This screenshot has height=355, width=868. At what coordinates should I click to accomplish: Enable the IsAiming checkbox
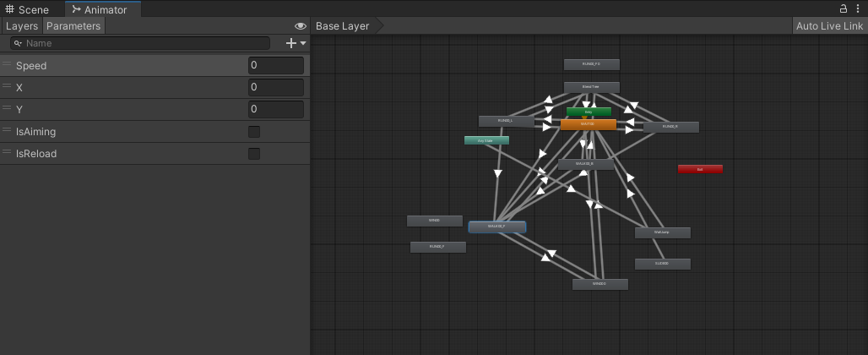coord(254,132)
